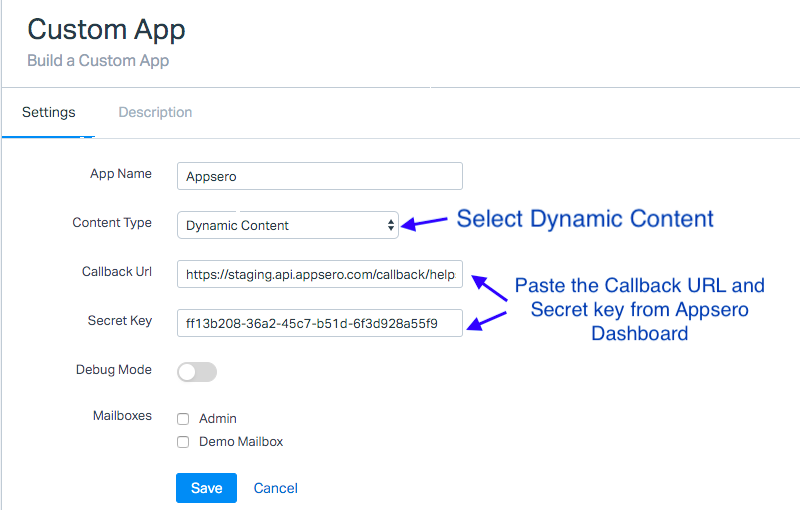The image size is (800, 510).
Task: Toggle the Debug Mode switch
Action: (197, 372)
